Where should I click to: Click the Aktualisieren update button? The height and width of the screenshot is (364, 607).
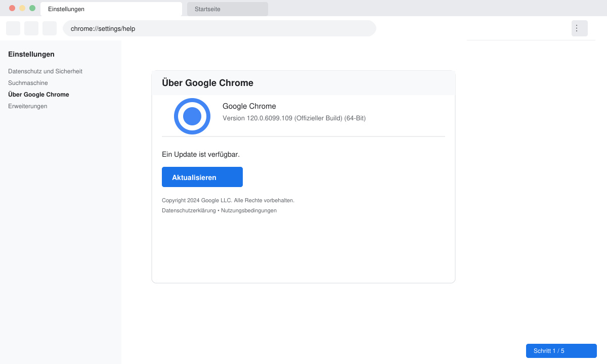pyautogui.click(x=202, y=177)
